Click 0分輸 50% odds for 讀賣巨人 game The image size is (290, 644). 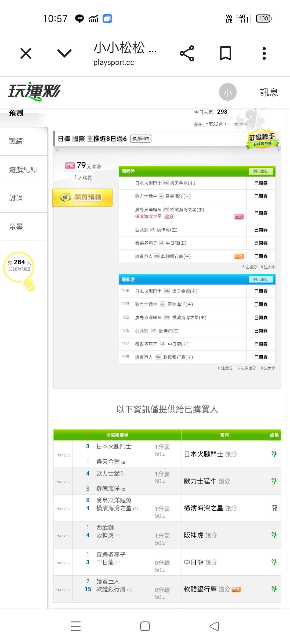[162, 593]
